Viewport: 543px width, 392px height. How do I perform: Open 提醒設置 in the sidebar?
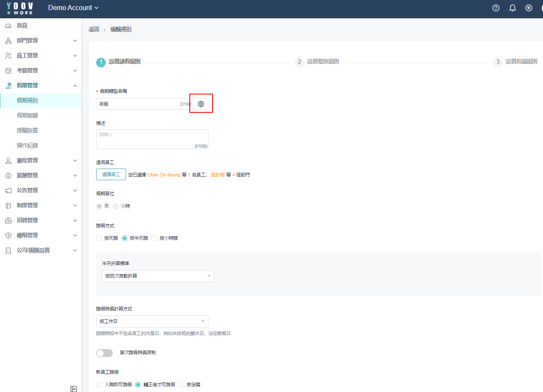point(27,130)
